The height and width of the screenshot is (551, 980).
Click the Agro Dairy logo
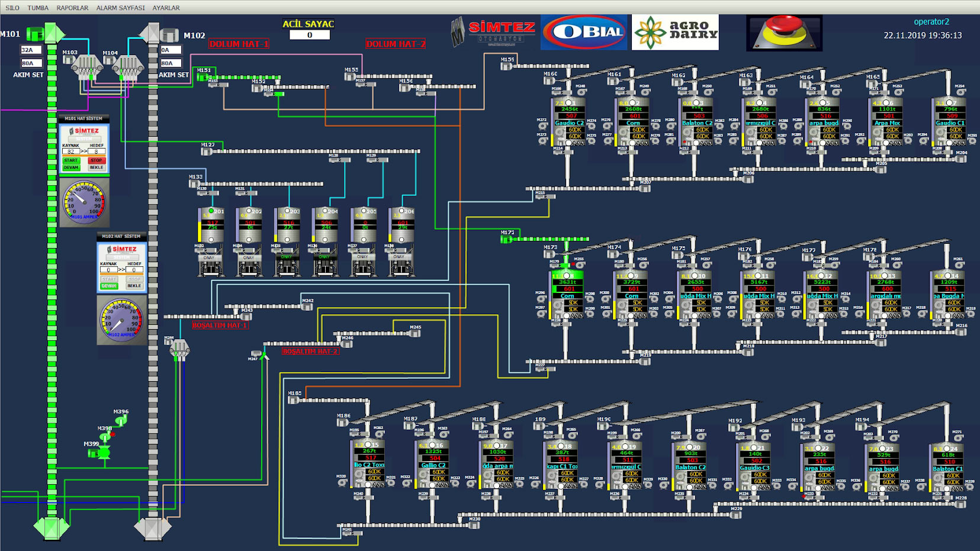coord(675,33)
